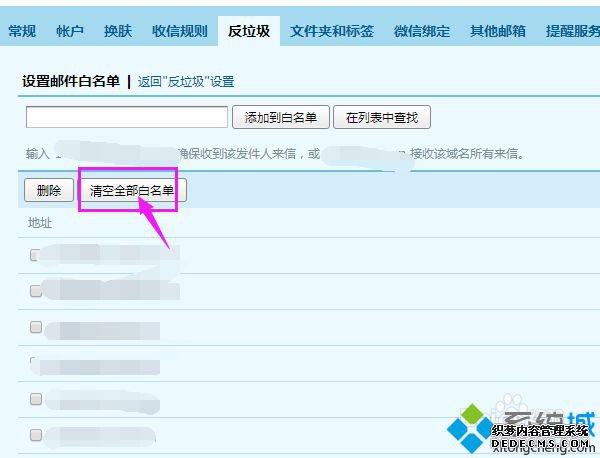This screenshot has width=600, height=458.
Task: Check the first whitelist address checkbox
Action: point(36,255)
